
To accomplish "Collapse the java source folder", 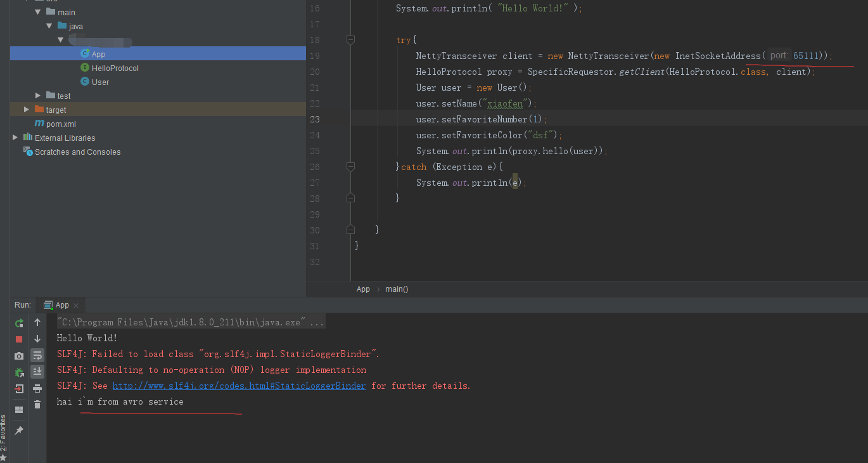I will (x=49, y=26).
